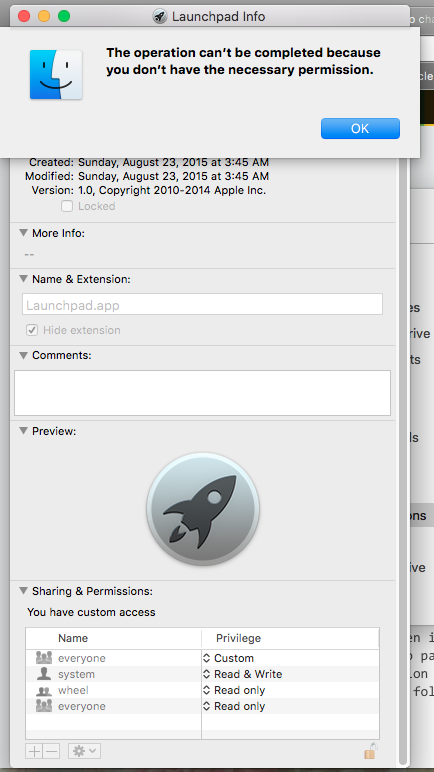Viewport: 434px width, 772px height.
Task: Click the rocket icon in Launchpad Info title
Action: pyautogui.click(x=160, y=16)
